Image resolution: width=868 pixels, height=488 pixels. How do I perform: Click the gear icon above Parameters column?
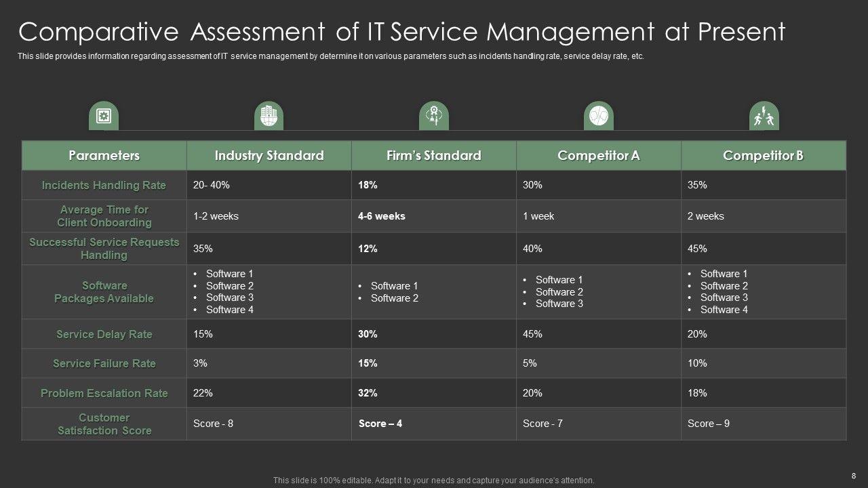point(104,117)
